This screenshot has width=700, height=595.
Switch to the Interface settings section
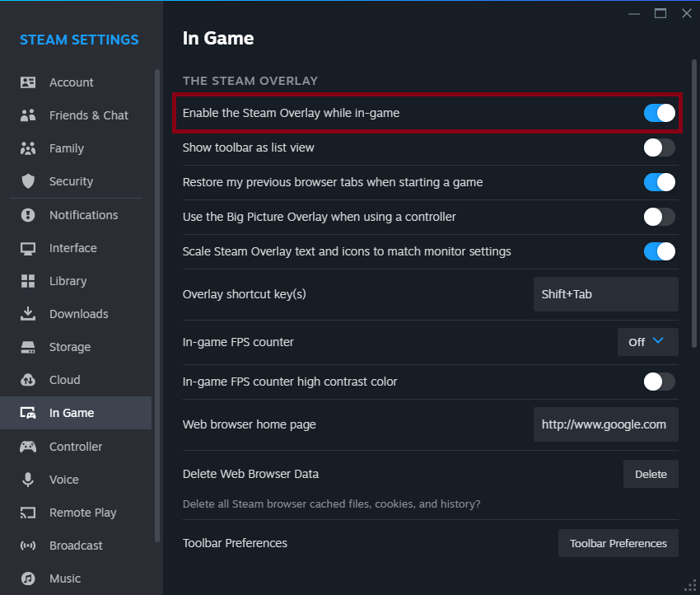pos(74,248)
